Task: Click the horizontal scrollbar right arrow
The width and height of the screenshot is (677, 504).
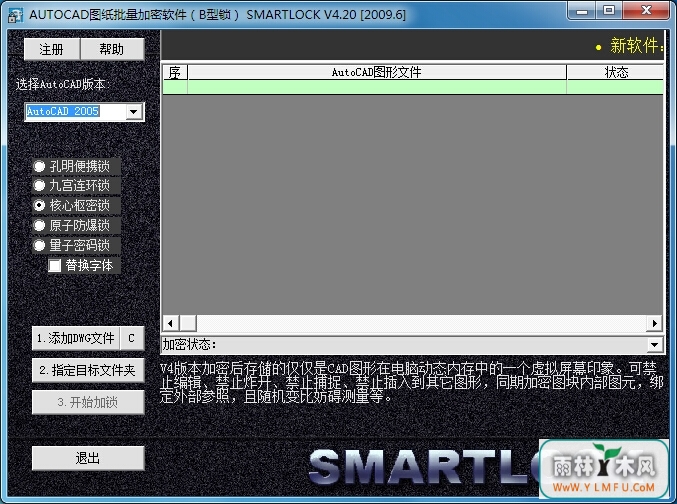Action: click(x=655, y=323)
